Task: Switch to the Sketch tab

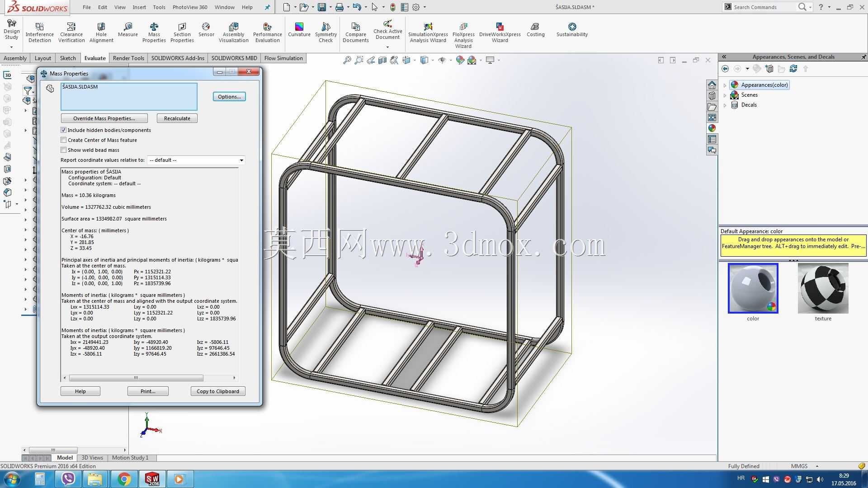Action: coord(68,58)
